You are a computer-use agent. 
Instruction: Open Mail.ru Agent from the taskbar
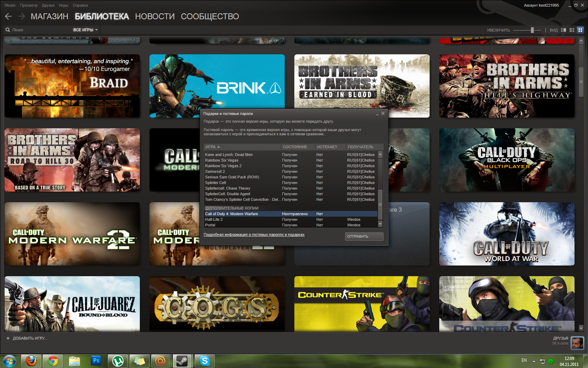pyautogui.click(x=161, y=361)
